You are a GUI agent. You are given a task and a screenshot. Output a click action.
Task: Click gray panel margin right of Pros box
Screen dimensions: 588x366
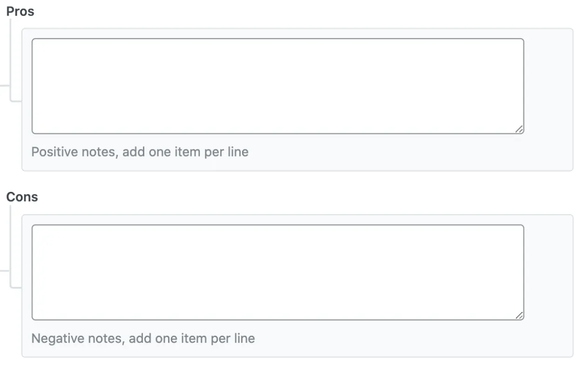tap(548, 86)
